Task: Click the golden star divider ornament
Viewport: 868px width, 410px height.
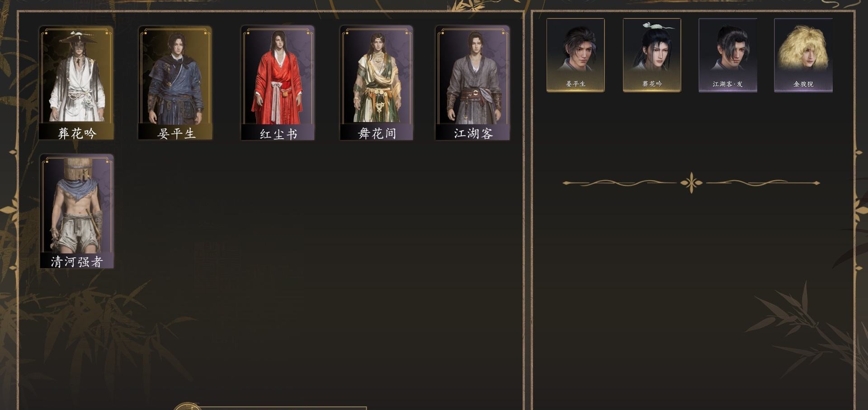Action: click(x=691, y=183)
